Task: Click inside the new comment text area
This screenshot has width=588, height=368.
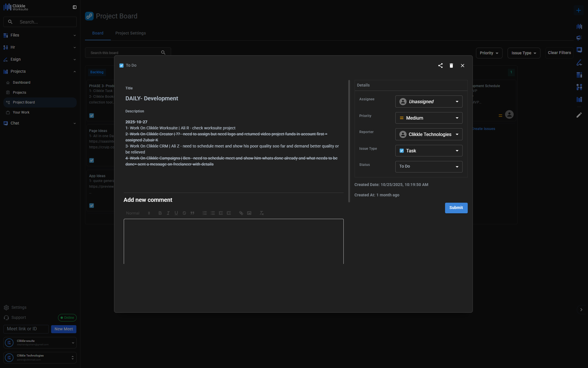Action: pyautogui.click(x=233, y=241)
